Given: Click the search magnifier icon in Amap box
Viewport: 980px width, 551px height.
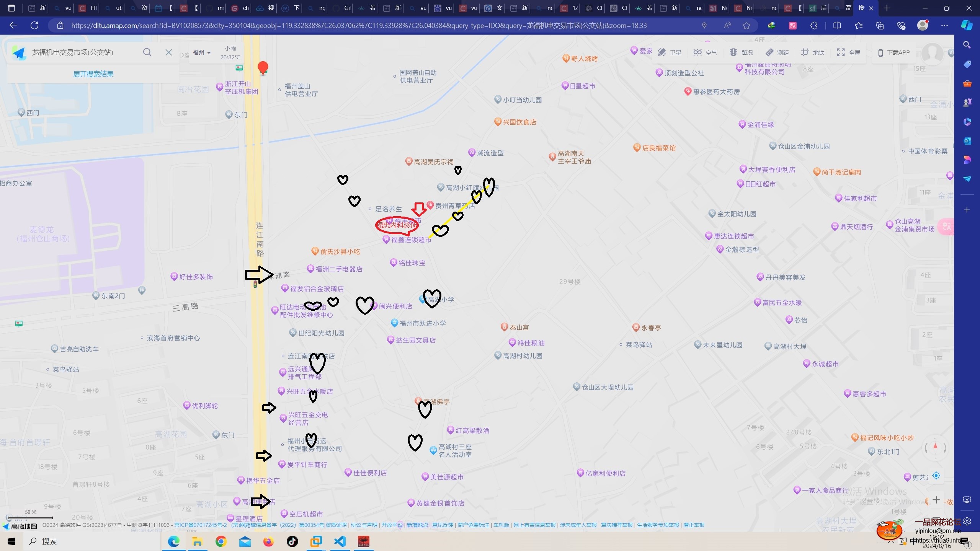Looking at the screenshot, I should coord(147,52).
